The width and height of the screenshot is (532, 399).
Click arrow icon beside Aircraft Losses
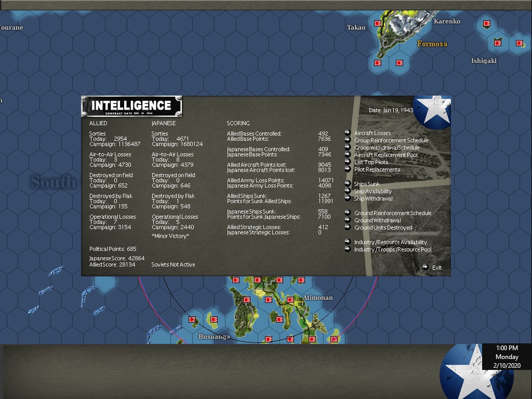(x=348, y=132)
